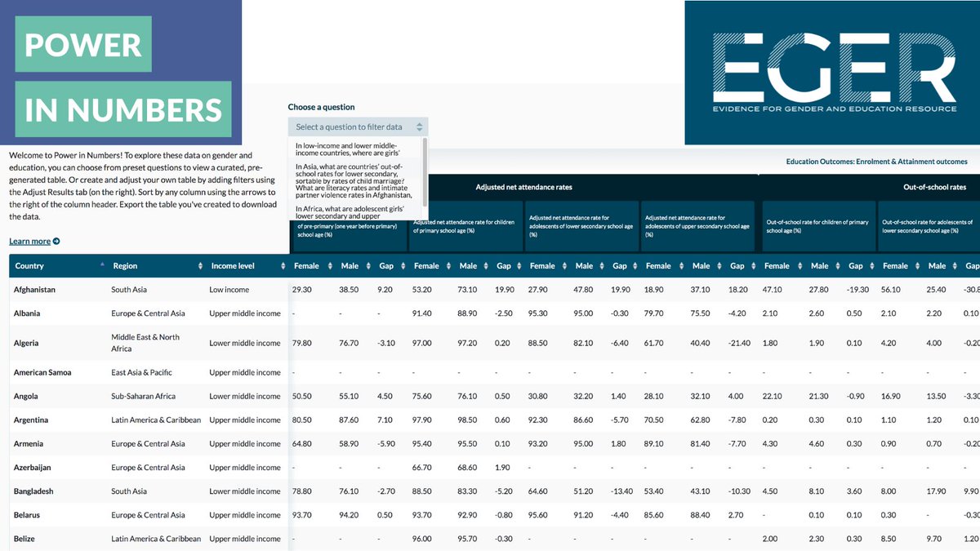Sort by Female pre-primary attendance arrows

tap(330, 266)
